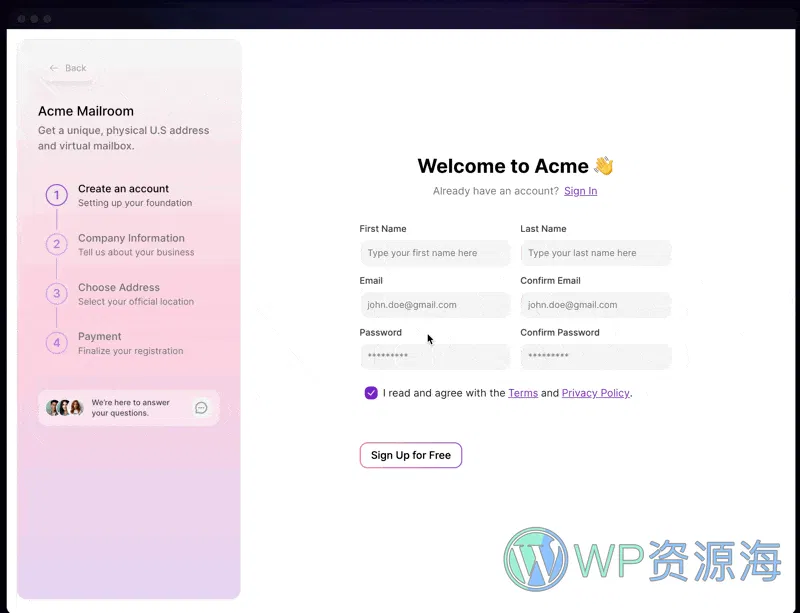The width and height of the screenshot is (800, 613).
Task: Click "Select your official location" text
Action: [x=136, y=302]
